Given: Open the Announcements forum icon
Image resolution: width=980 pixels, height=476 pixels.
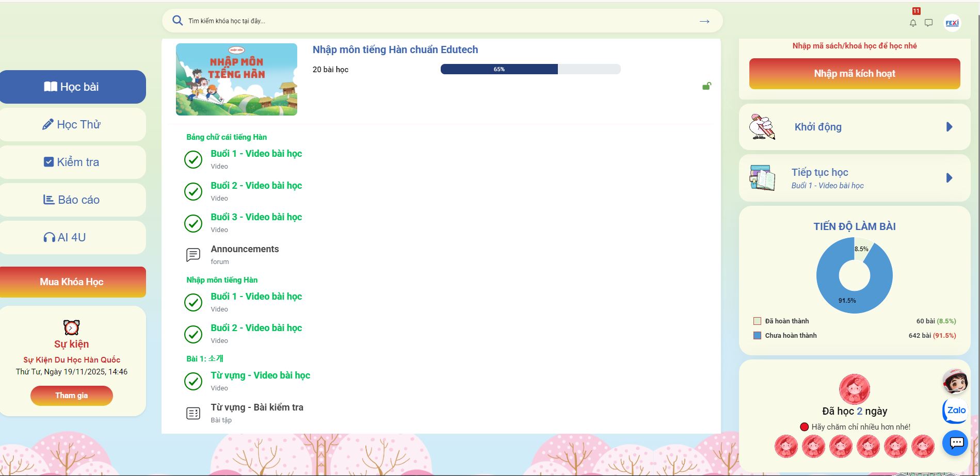Looking at the screenshot, I should coord(193,255).
